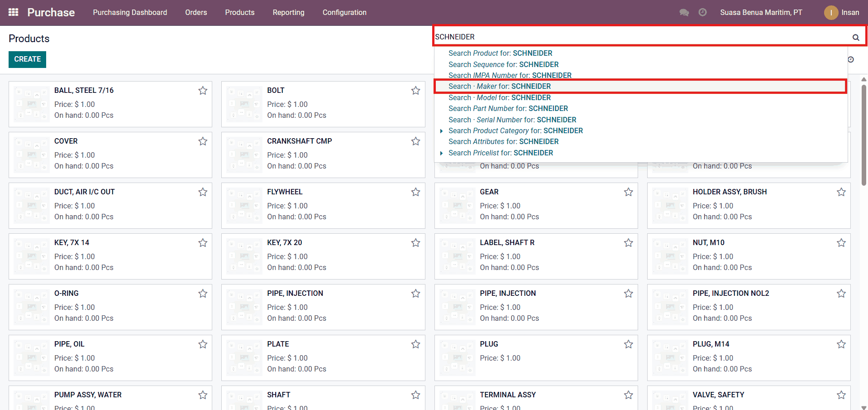This screenshot has height=410, width=868.
Task: Click the user avatar for Insan
Action: 831,13
